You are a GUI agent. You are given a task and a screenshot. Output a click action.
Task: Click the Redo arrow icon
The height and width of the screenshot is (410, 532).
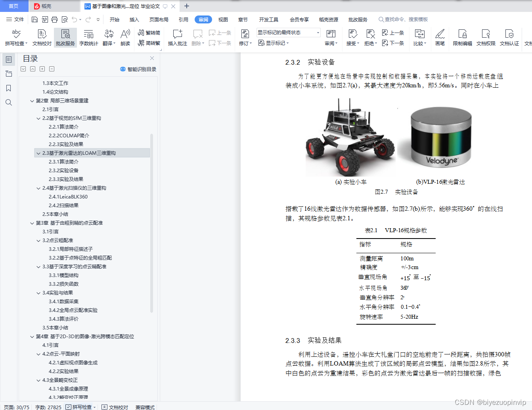click(x=88, y=19)
